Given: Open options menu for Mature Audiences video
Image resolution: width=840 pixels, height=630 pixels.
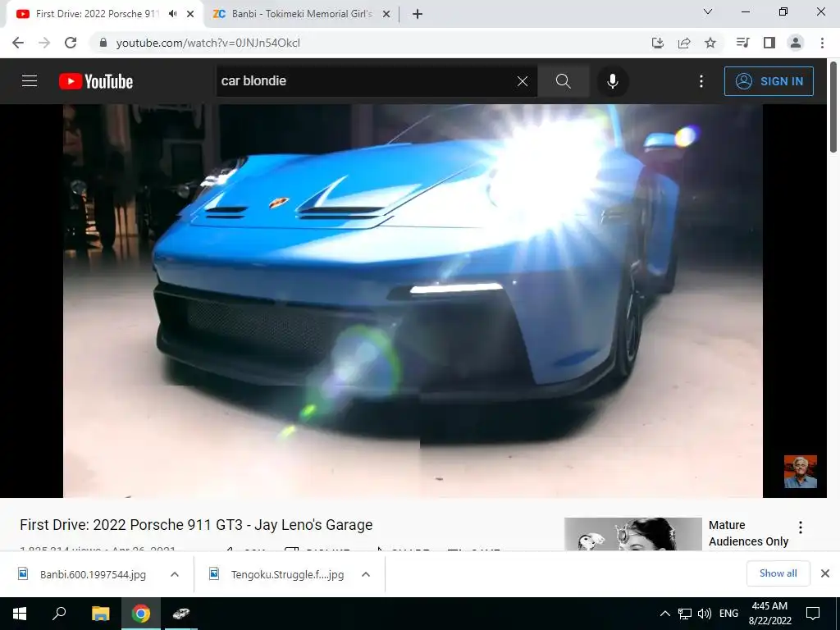Looking at the screenshot, I should [801, 527].
